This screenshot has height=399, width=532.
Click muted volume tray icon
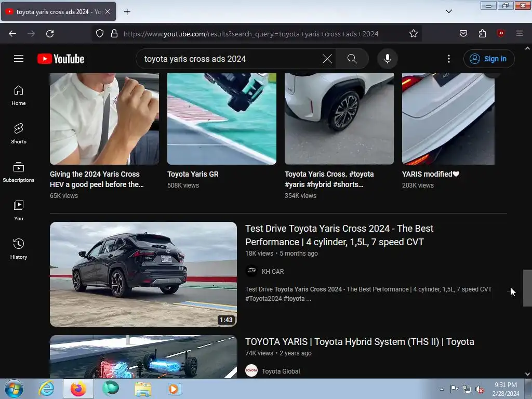(480, 390)
